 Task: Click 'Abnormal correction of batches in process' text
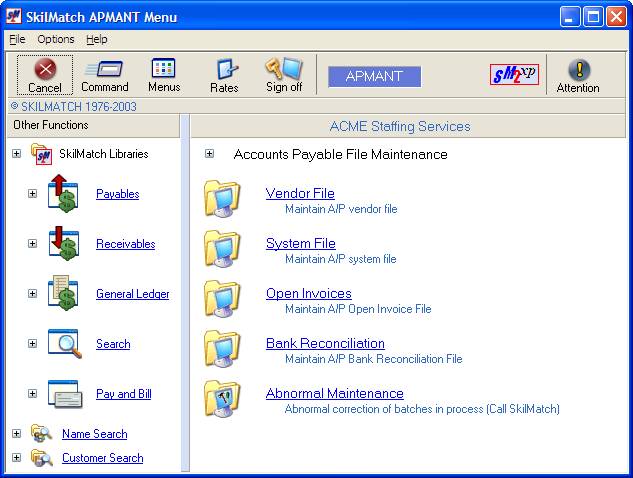384,409
